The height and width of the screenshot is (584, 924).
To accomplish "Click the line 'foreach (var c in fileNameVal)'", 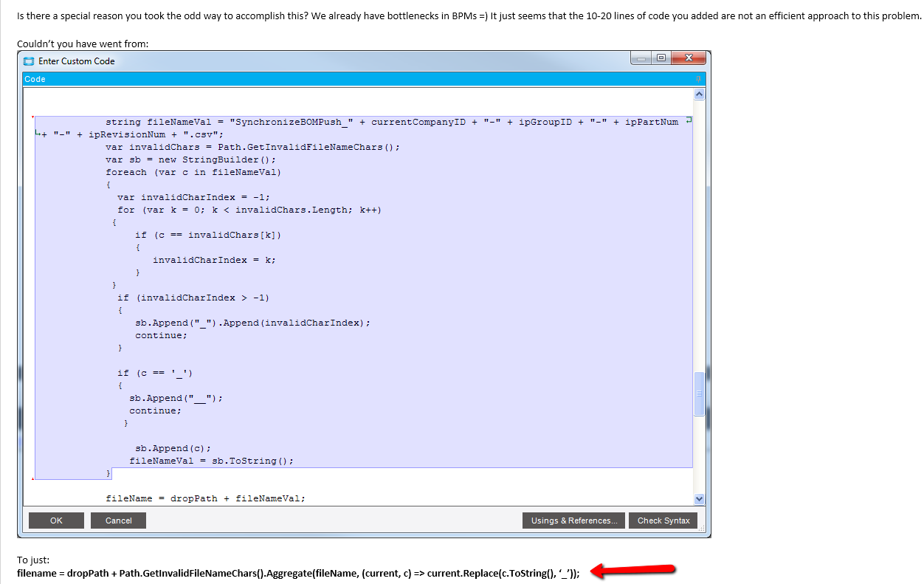I will (x=193, y=172).
